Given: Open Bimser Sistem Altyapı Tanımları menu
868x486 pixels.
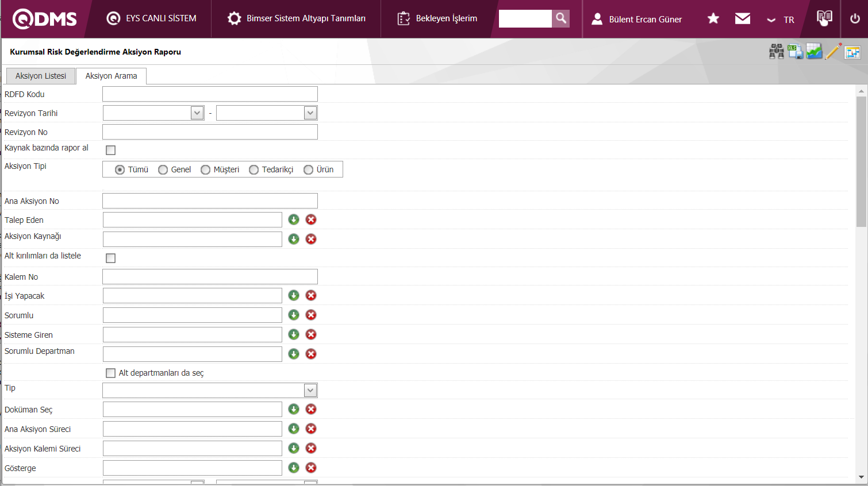Looking at the screenshot, I should pyautogui.click(x=297, y=18).
